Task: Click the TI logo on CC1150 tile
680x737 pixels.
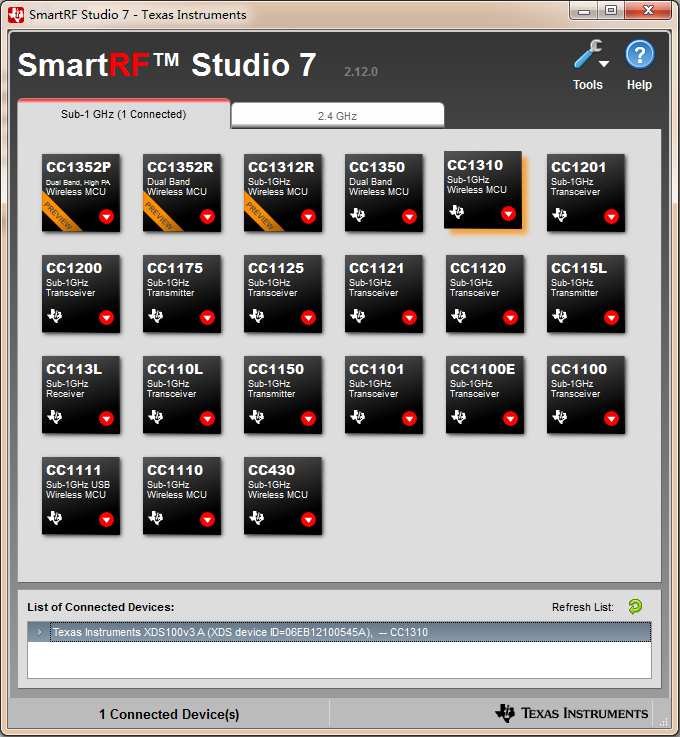Action: 257,417
